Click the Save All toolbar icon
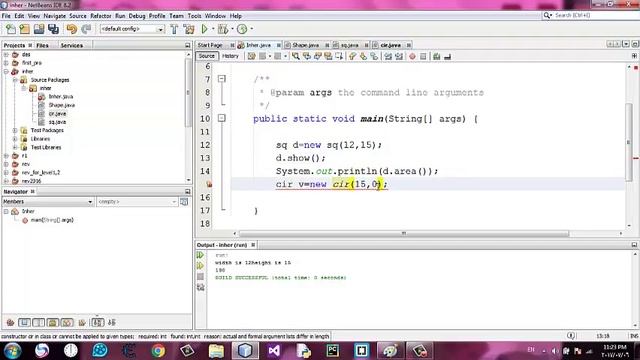This screenshot has height=360, width=640. [53, 29]
